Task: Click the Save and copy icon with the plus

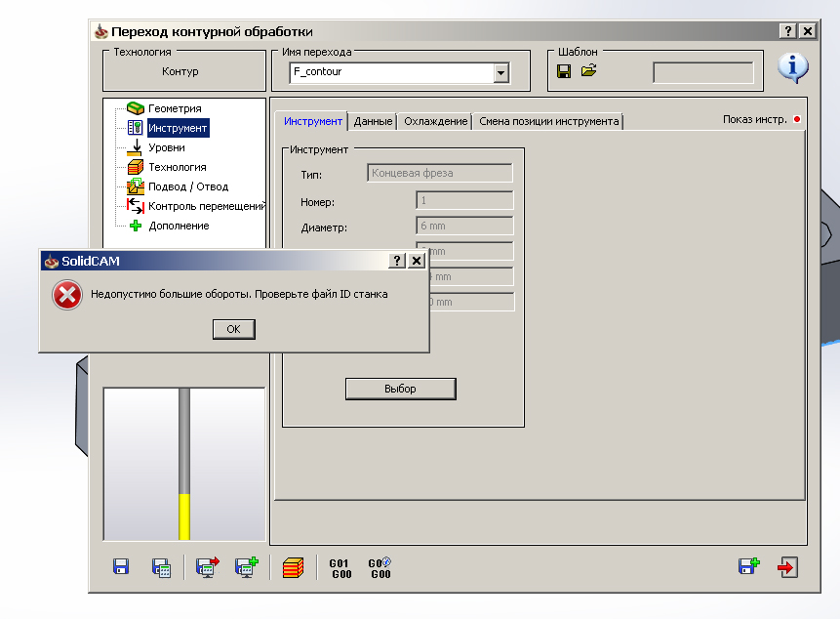Action: coord(748,566)
